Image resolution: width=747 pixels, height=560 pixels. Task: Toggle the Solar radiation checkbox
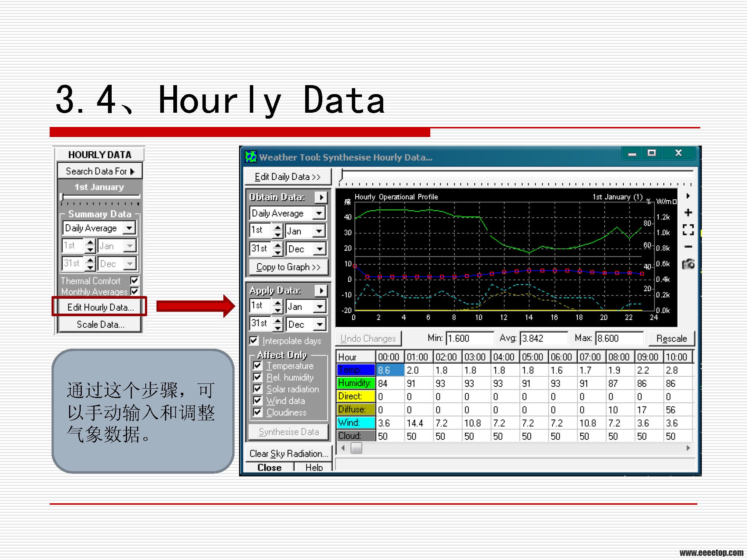tap(257, 389)
